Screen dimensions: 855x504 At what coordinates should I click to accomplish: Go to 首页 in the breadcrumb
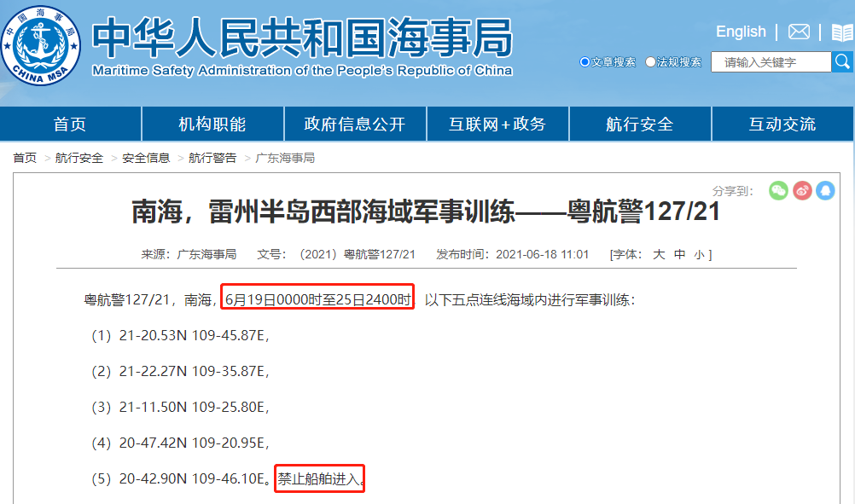(x=25, y=158)
